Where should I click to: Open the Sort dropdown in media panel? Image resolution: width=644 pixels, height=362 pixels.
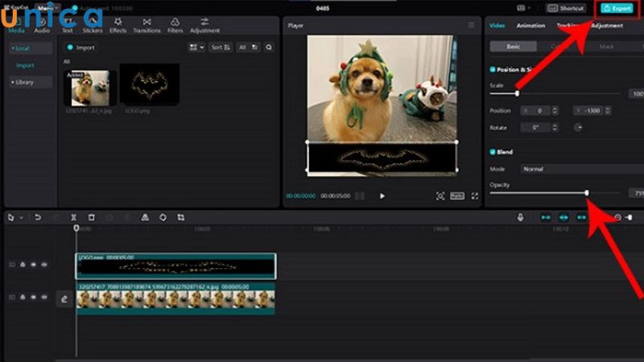click(219, 47)
